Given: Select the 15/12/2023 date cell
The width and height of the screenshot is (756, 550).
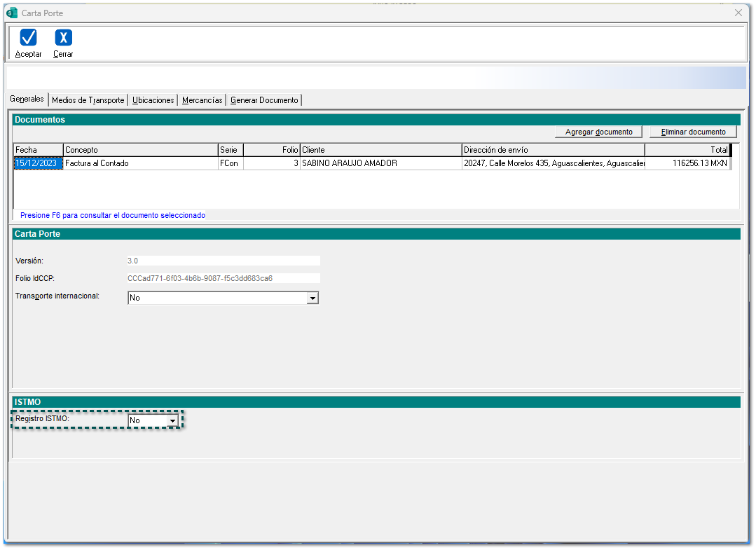Looking at the screenshot, I should [x=38, y=163].
